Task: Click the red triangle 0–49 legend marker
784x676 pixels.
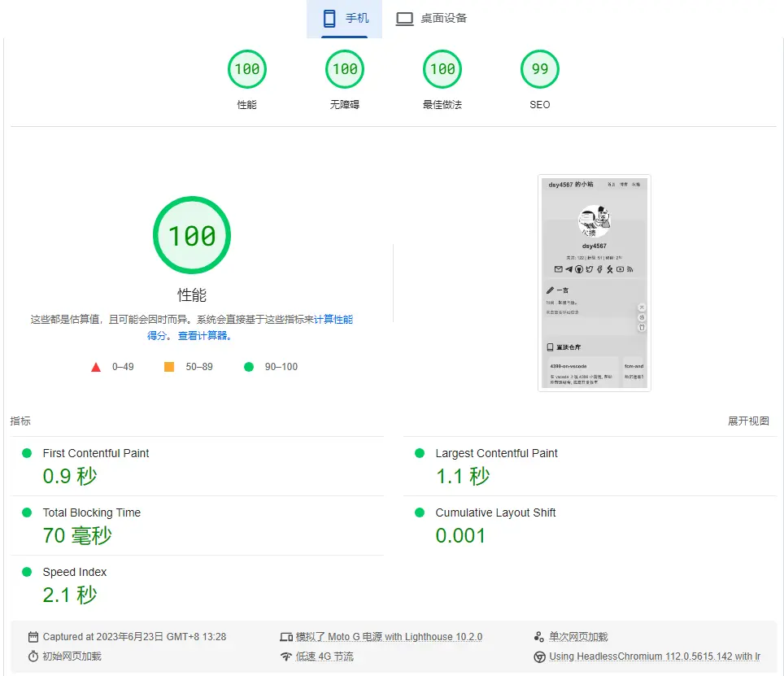Action: pos(96,367)
